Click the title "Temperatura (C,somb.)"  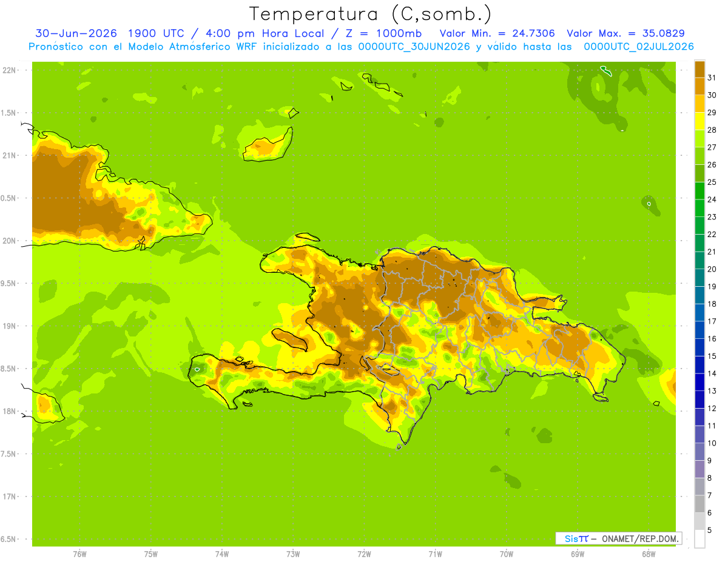click(371, 14)
